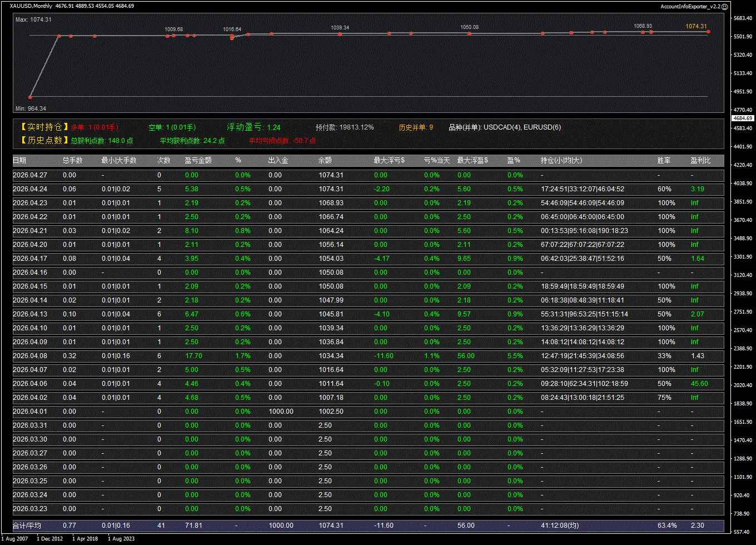Click the 实时持仓 section label

[x=44, y=127]
